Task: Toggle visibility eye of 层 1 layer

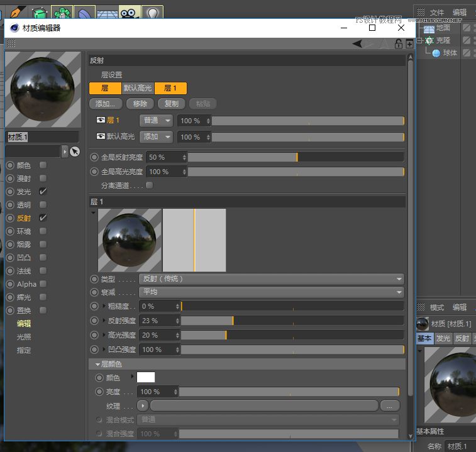Action: 101,120
